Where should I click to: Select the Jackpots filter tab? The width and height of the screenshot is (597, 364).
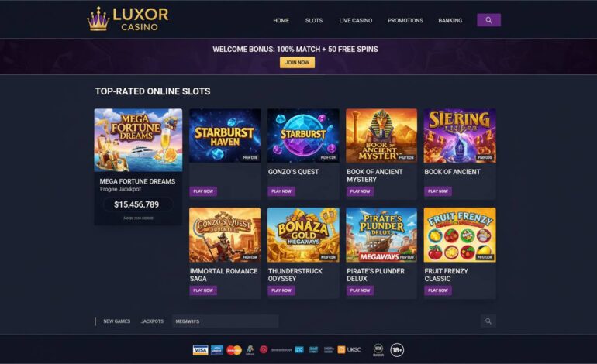click(152, 321)
